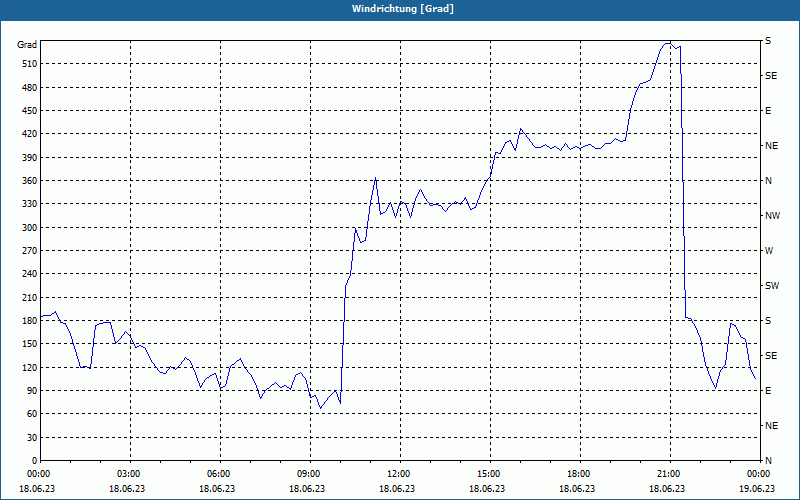Image resolution: width=800 pixels, height=500 pixels.
Task: Click compass label "E" level with 450
Action: tap(768, 111)
